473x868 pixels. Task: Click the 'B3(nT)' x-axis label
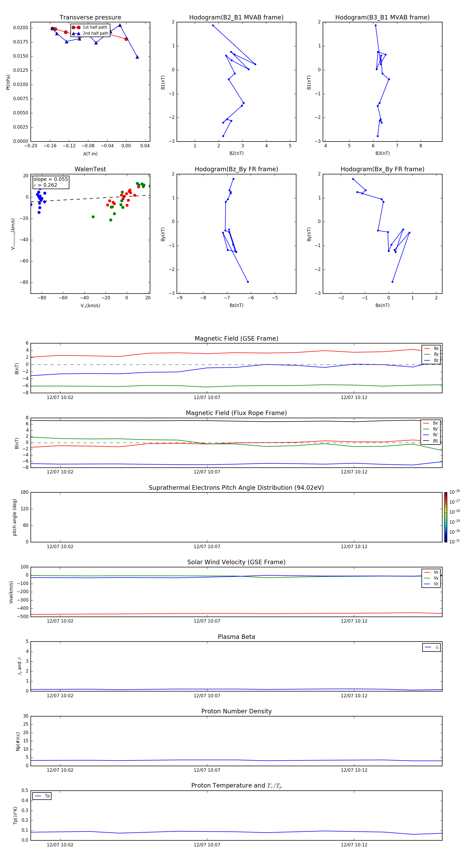pos(382,153)
